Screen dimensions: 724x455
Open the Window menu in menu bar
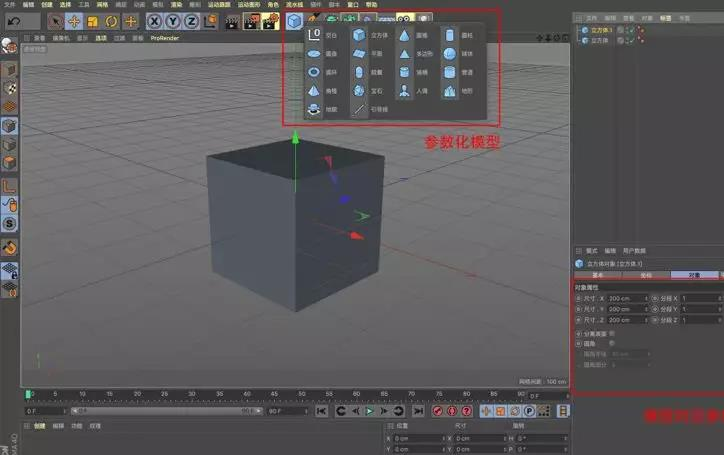tap(353, 5)
